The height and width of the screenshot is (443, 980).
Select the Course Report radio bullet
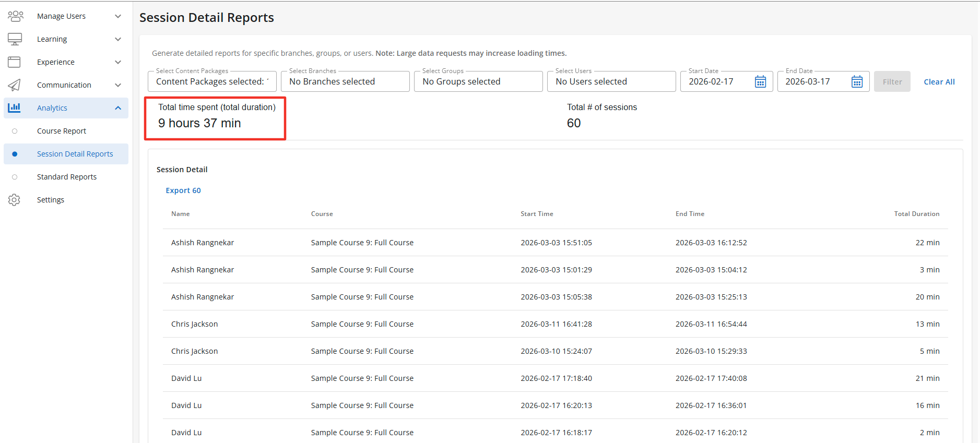pos(15,131)
